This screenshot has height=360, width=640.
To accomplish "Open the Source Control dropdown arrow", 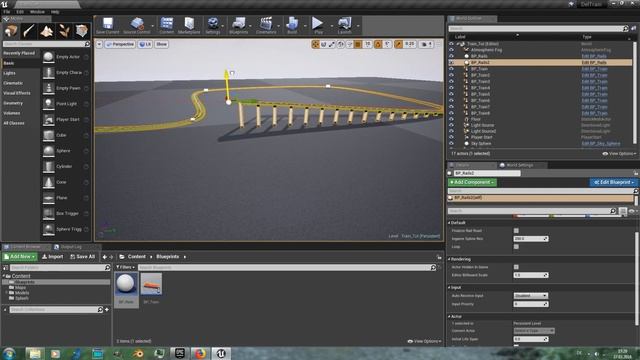I will (x=153, y=26).
